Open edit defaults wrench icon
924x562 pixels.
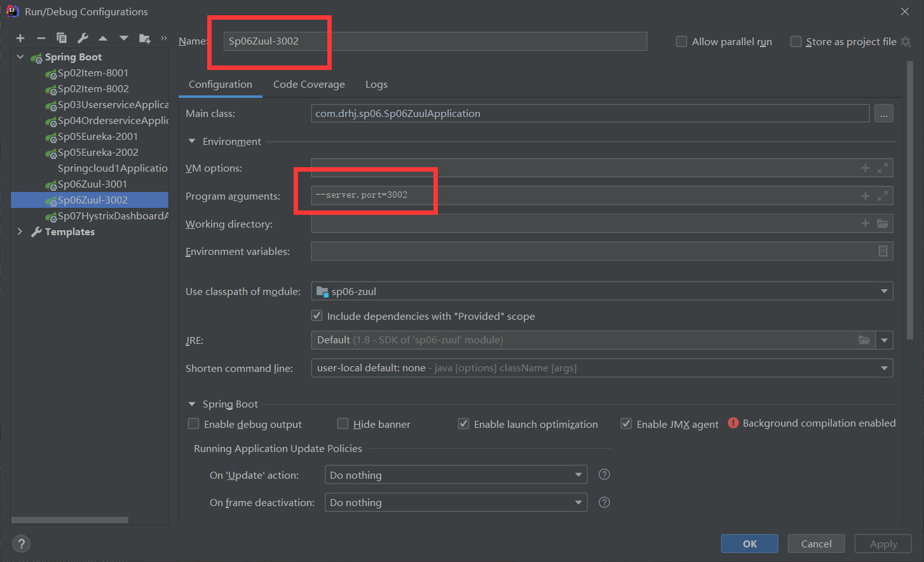click(x=83, y=38)
